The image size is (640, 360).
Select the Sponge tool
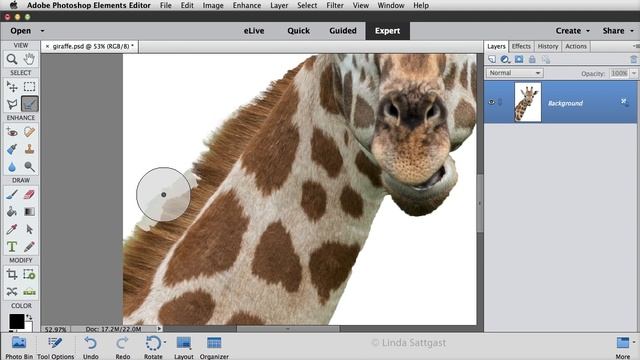point(29,167)
